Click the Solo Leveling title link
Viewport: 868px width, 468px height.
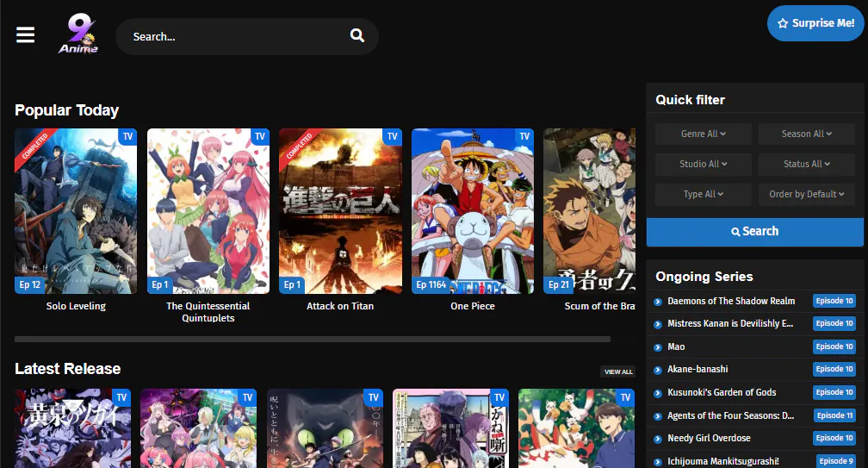[x=76, y=306]
